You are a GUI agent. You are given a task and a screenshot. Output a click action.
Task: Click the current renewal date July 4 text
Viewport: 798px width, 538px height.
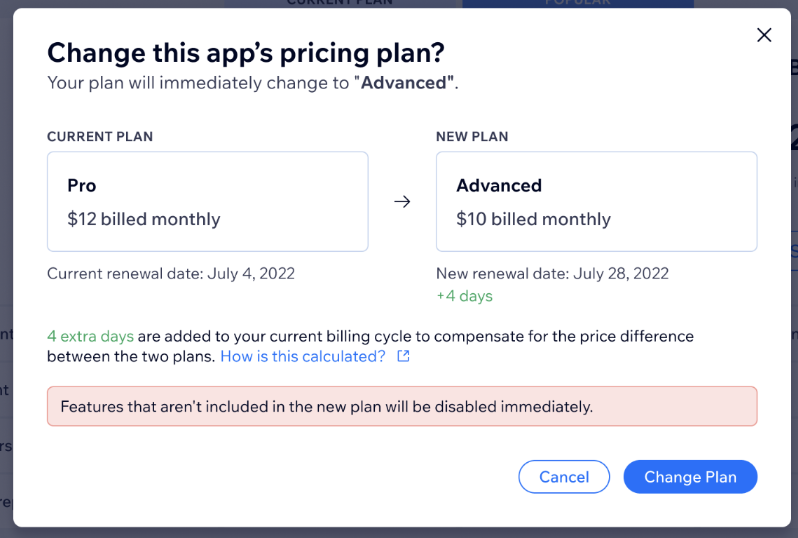point(171,274)
